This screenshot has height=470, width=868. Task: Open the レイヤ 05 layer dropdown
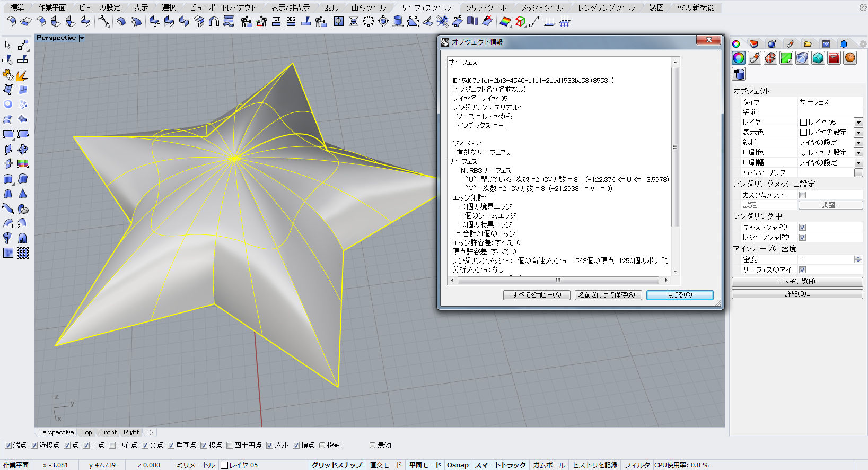click(x=858, y=123)
